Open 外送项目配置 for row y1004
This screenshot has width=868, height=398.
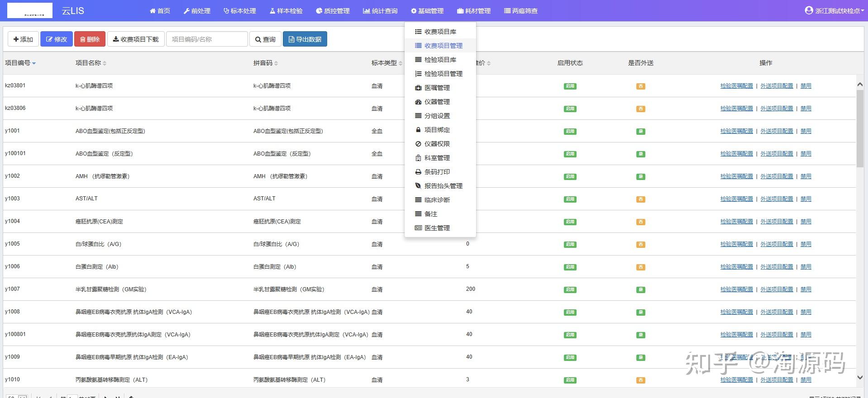click(777, 222)
